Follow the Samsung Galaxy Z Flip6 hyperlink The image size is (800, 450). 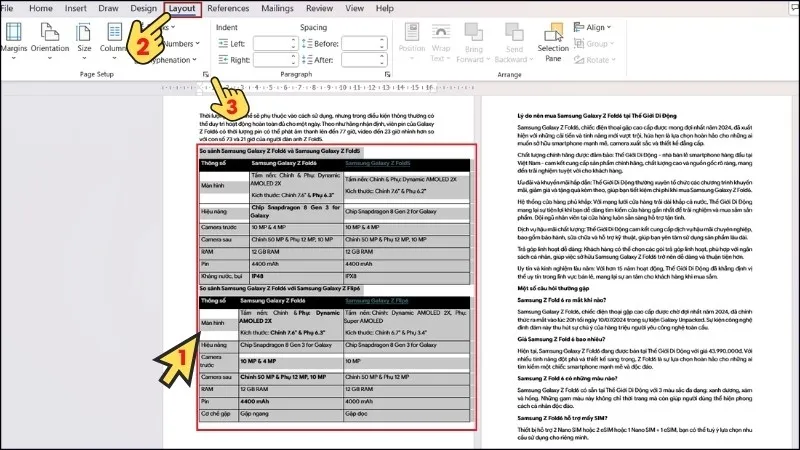pyautogui.click(x=377, y=301)
